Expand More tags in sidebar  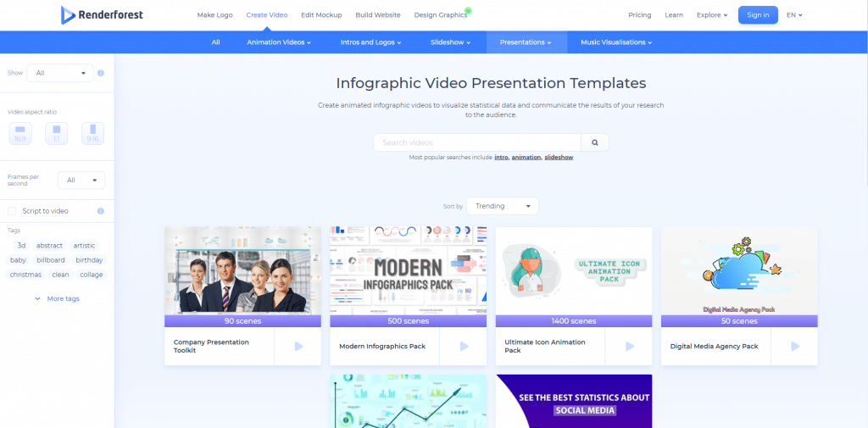click(57, 298)
